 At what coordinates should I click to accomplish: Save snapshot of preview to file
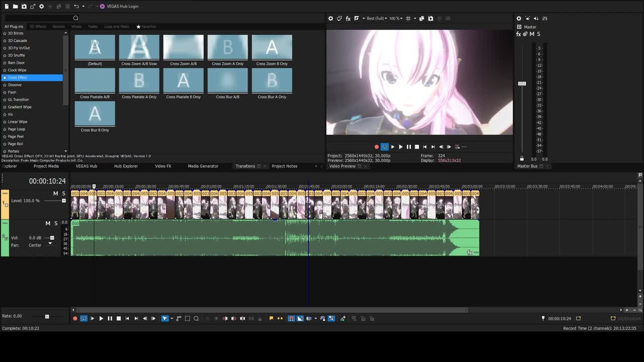coord(430,19)
